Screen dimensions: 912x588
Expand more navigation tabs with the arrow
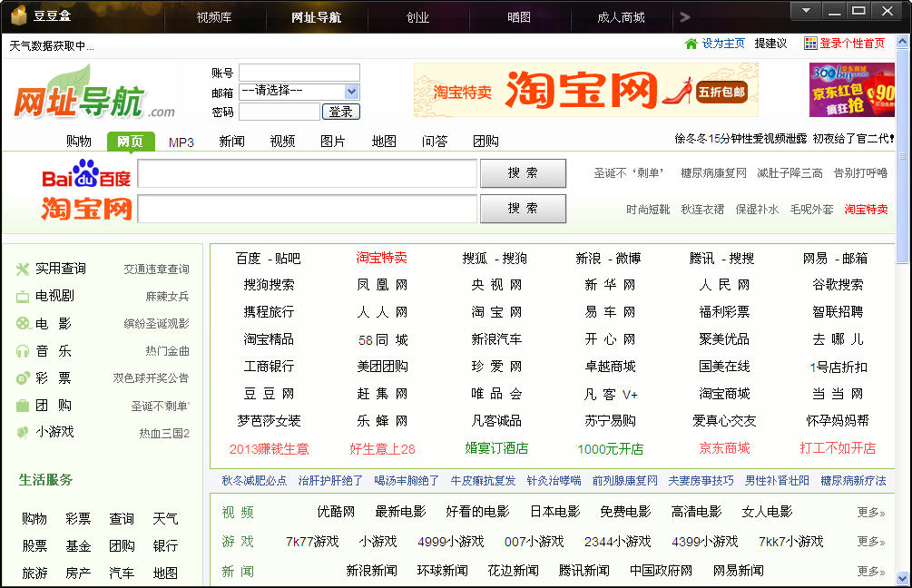[685, 17]
